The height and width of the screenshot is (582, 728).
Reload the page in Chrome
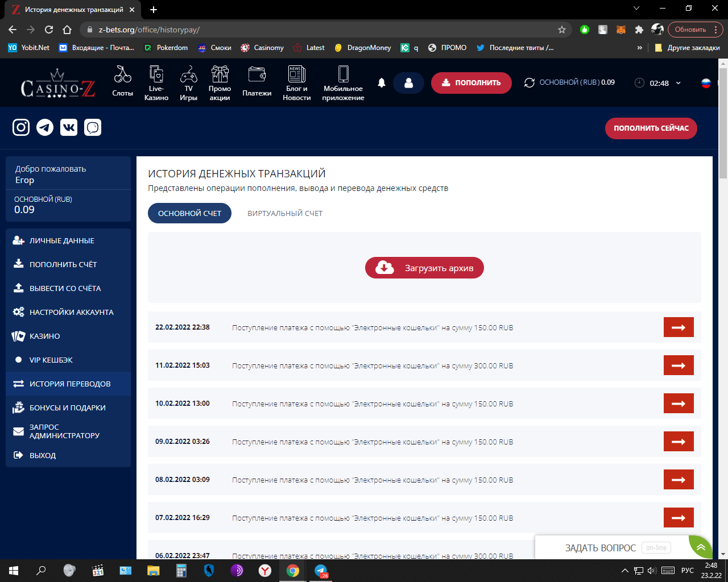pos(49,30)
